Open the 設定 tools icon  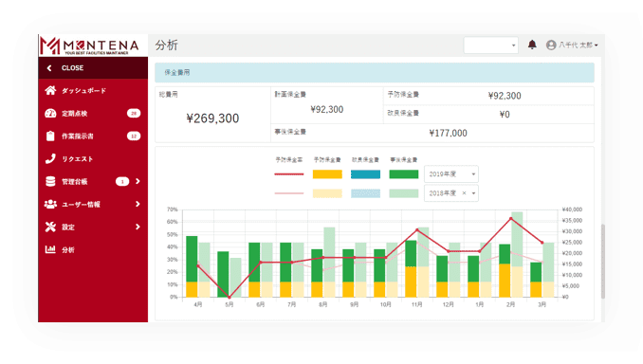[x=50, y=227]
